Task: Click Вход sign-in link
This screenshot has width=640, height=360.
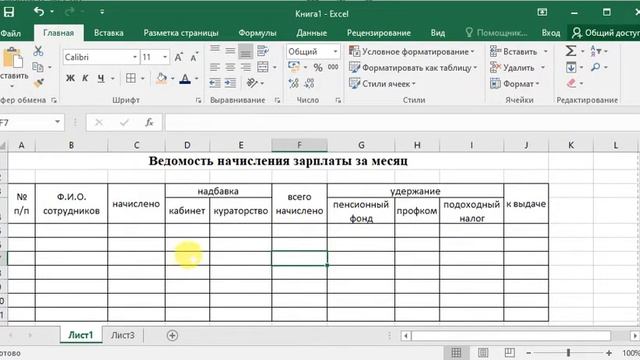Action: [551, 33]
